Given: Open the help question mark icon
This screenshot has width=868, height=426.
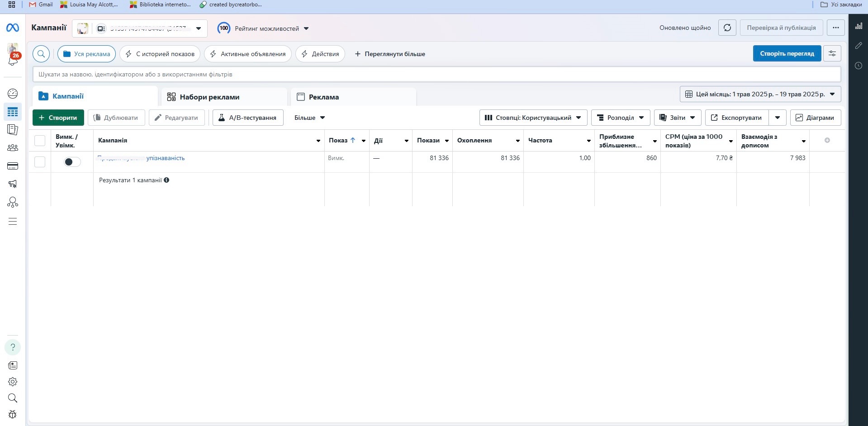Looking at the screenshot, I should pos(13,347).
